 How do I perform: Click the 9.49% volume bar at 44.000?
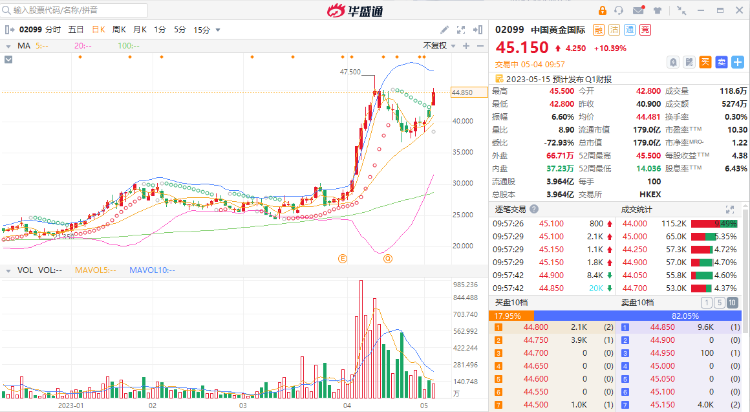coord(714,223)
